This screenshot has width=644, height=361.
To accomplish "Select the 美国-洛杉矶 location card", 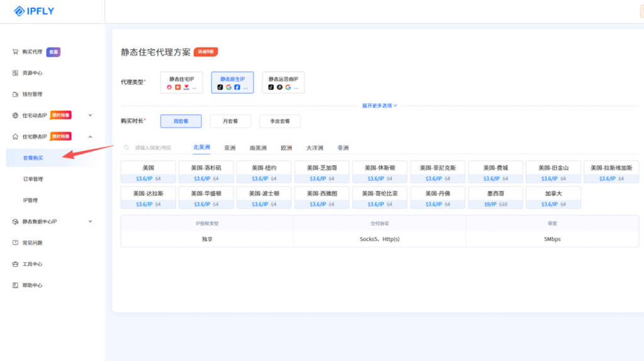I will click(206, 172).
